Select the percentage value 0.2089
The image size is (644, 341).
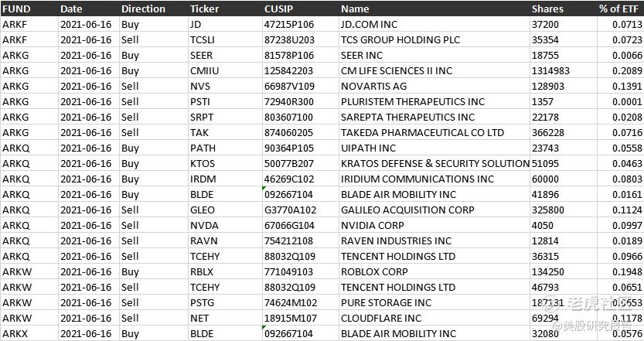coord(621,71)
